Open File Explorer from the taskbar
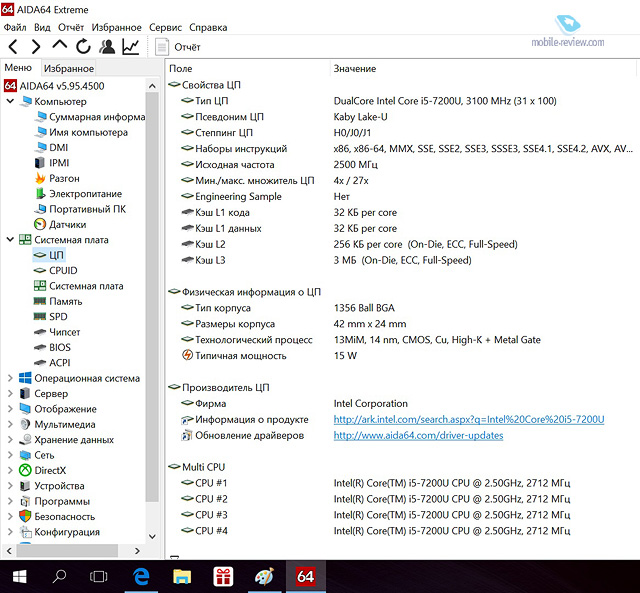 (x=182, y=576)
